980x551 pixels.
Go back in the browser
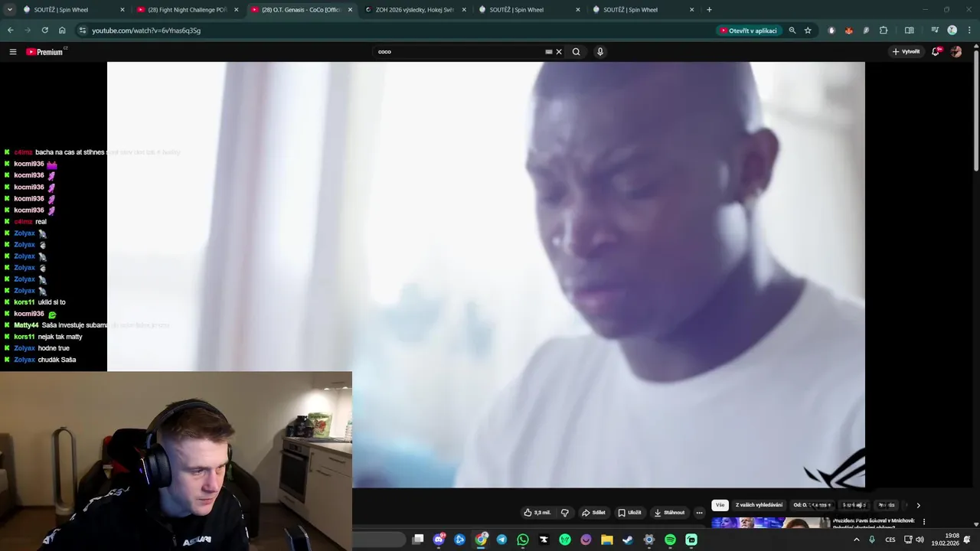(10, 31)
